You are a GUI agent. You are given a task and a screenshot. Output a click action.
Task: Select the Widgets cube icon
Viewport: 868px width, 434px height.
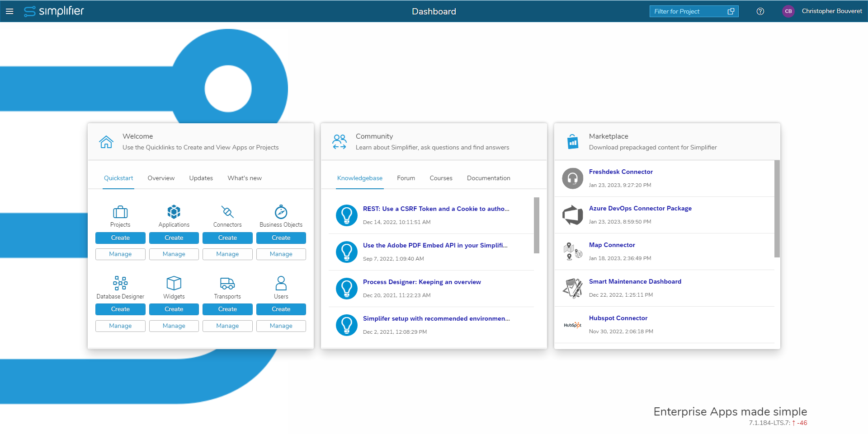pyautogui.click(x=174, y=284)
